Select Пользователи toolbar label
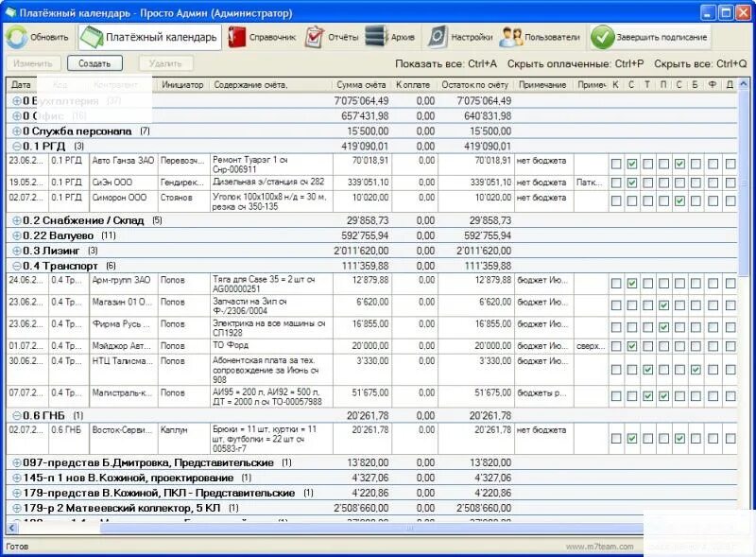This screenshot has height=557, width=756. [x=552, y=37]
